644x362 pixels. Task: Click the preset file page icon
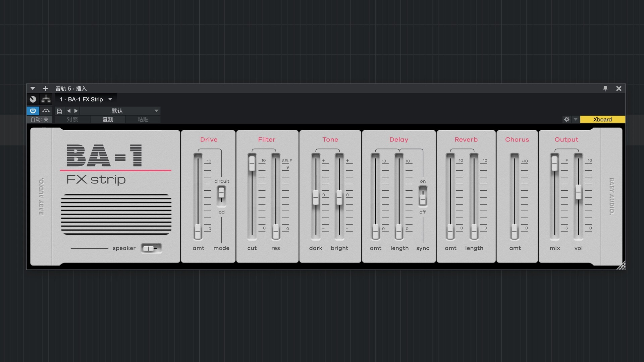[59, 111]
